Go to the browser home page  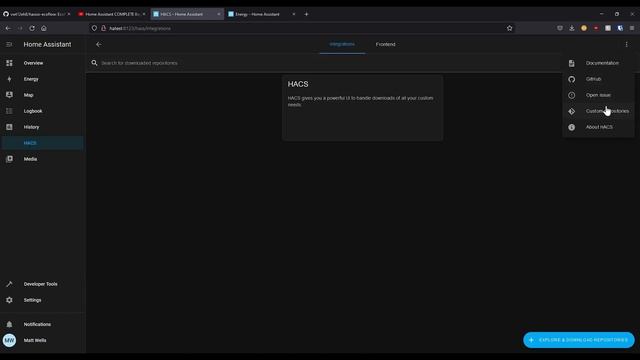tap(44, 28)
